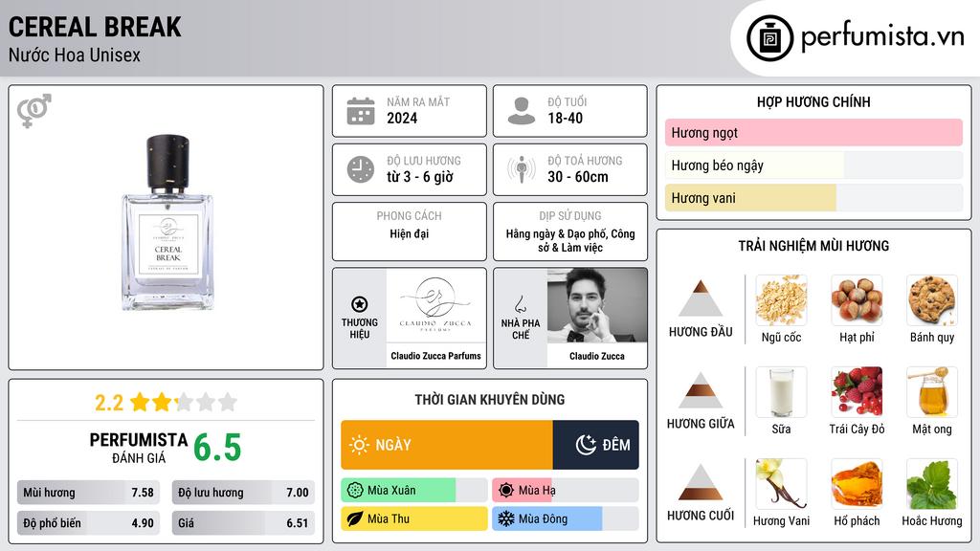Viewport: 980px width, 551px height.
Task: Click the 'từ 3 - 6 giờ' longevity value
Action: pos(419,177)
